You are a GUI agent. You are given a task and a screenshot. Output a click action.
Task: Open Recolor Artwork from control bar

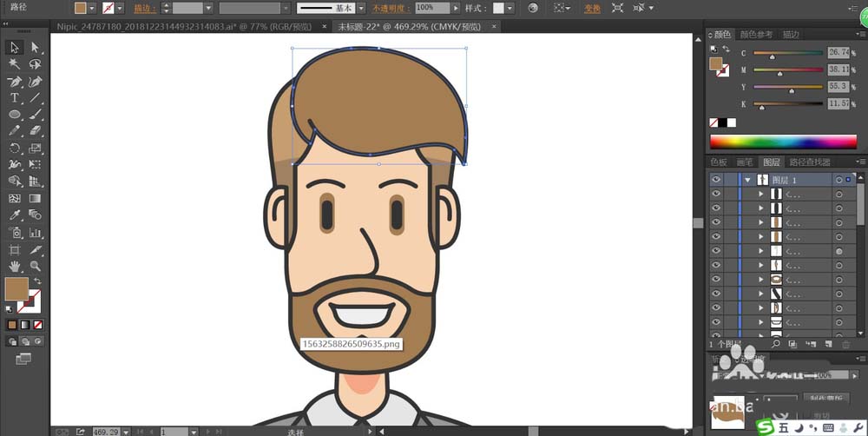[x=533, y=9]
